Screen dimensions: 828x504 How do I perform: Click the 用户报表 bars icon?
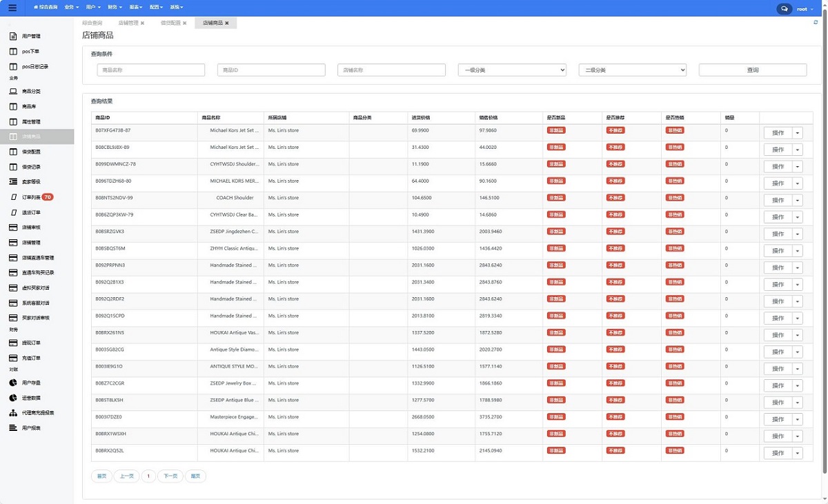13,428
